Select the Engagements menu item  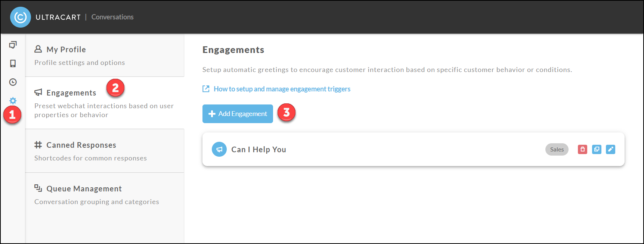pos(105,103)
